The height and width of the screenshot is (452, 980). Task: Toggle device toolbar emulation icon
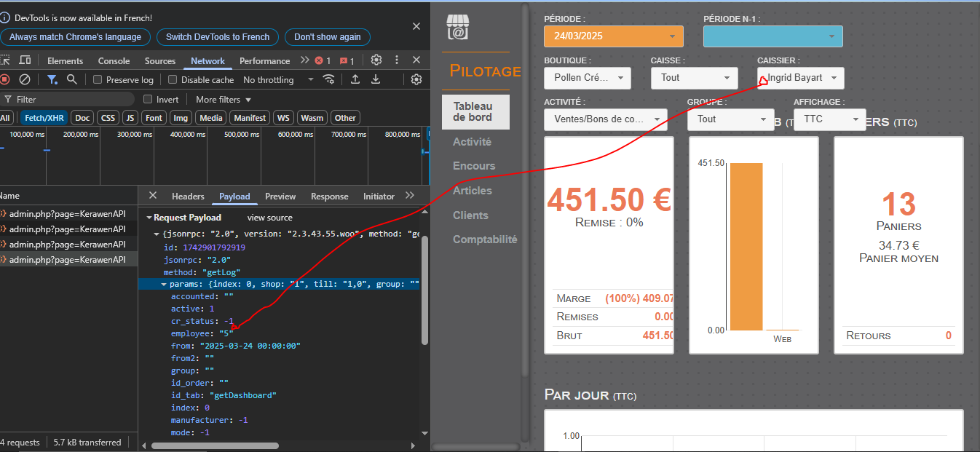click(x=25, y=60)
